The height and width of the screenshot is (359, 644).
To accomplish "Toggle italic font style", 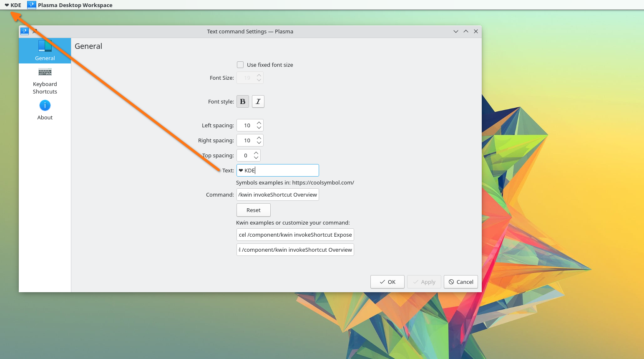I will tap(258, 101).
